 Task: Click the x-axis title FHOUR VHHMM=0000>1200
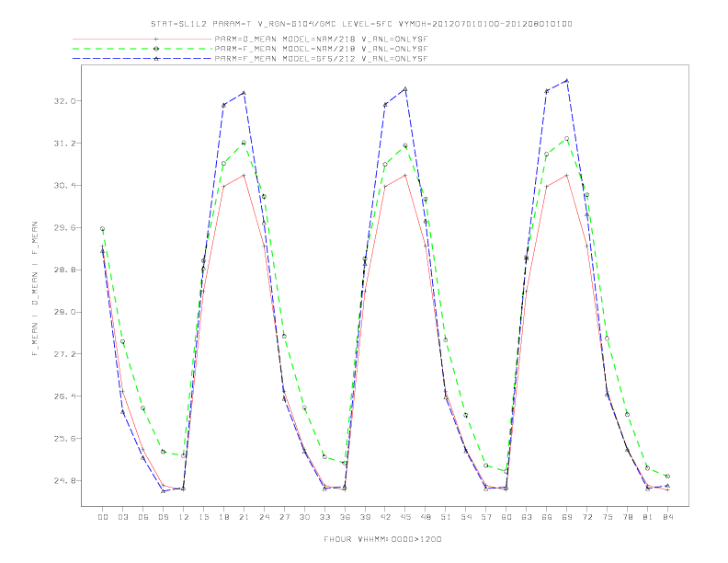(x=382, y=539)
